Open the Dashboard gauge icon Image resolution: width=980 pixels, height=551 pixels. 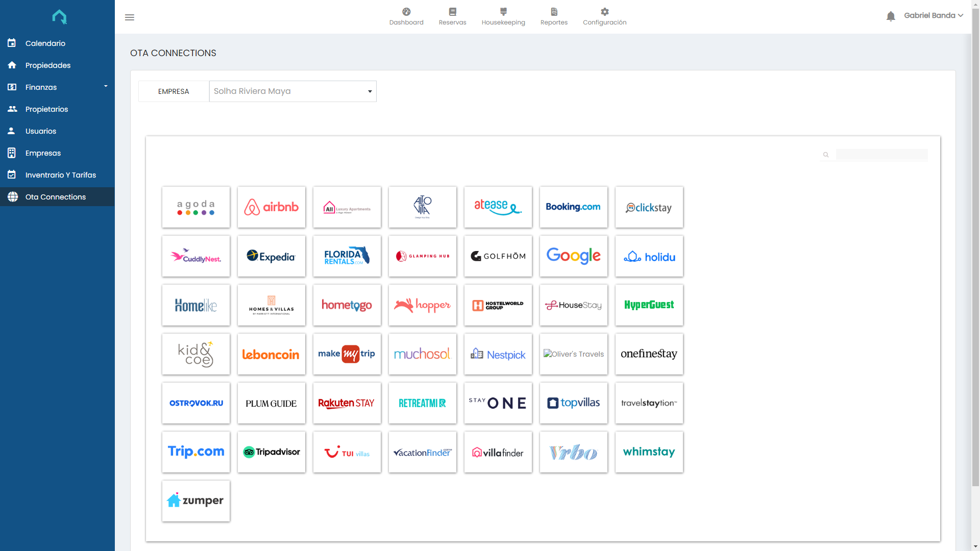tap(406, 12)
